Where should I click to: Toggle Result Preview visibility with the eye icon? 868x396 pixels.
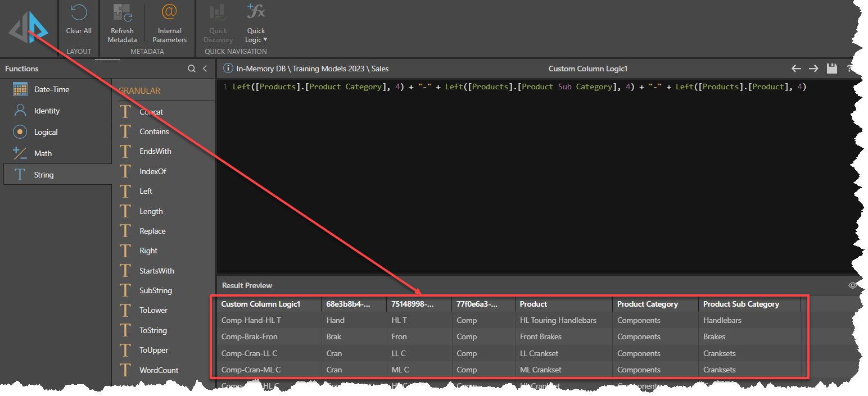[x=853, y=285]
